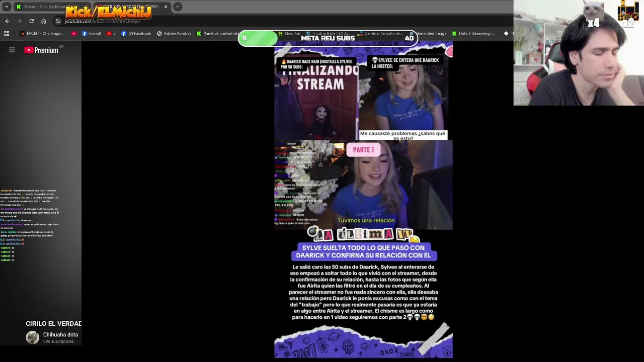
Task: Close the active YouTube browser tab
Action: [x=166, y=7]
